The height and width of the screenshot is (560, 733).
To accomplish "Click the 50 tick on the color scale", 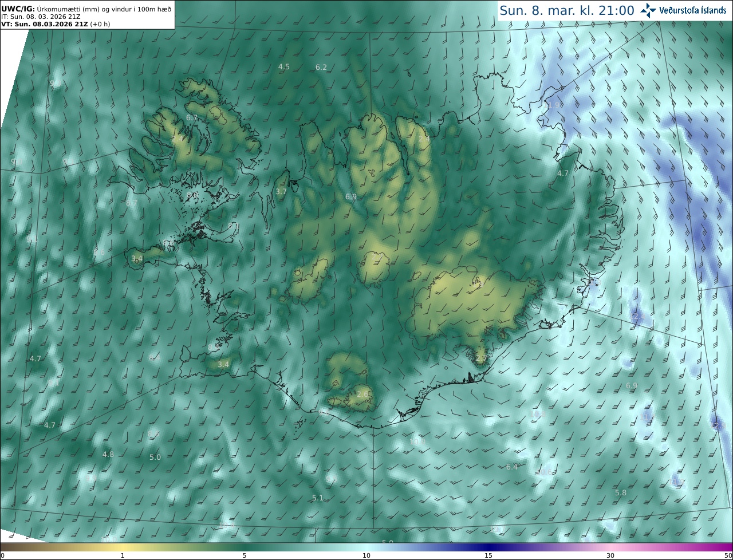I will 728,555.
